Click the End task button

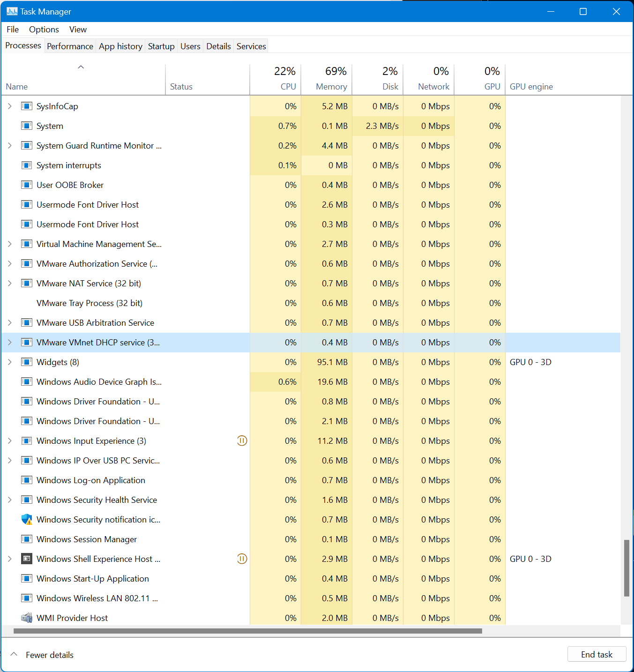click(x=597, y=654)
